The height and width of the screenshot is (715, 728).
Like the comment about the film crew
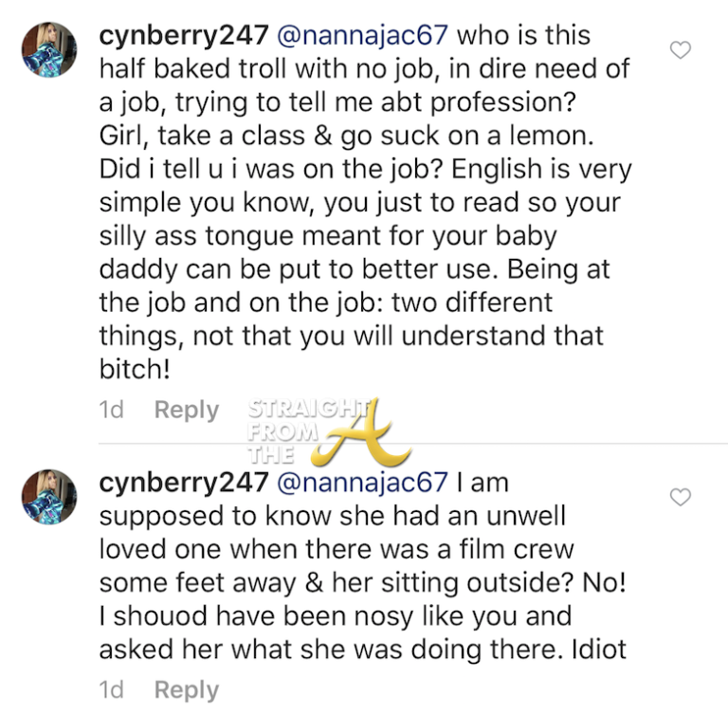681,496
